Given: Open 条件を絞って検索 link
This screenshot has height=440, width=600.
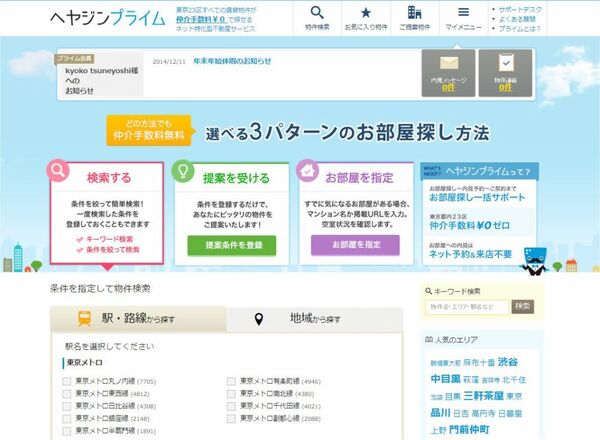Looking at the screenshot, I should pyautogui.click(x=113, y=250).
